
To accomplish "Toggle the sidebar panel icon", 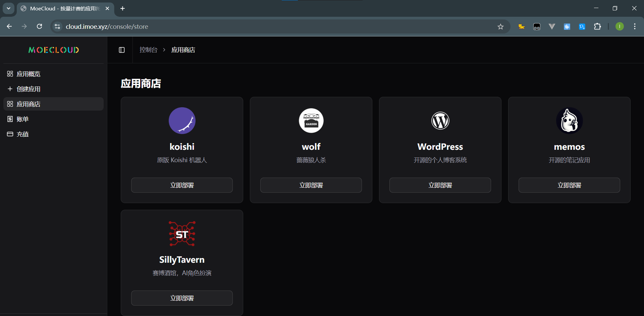I will tap(122, 50).
